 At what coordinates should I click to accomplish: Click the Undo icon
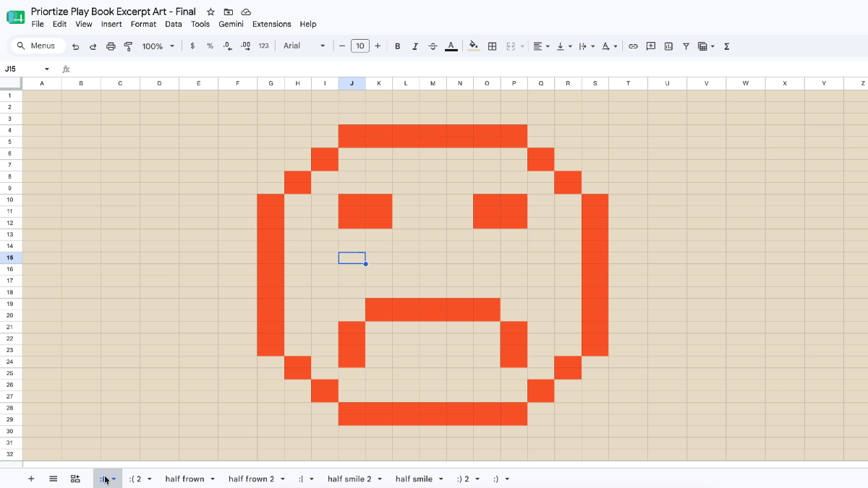[75, 46]
